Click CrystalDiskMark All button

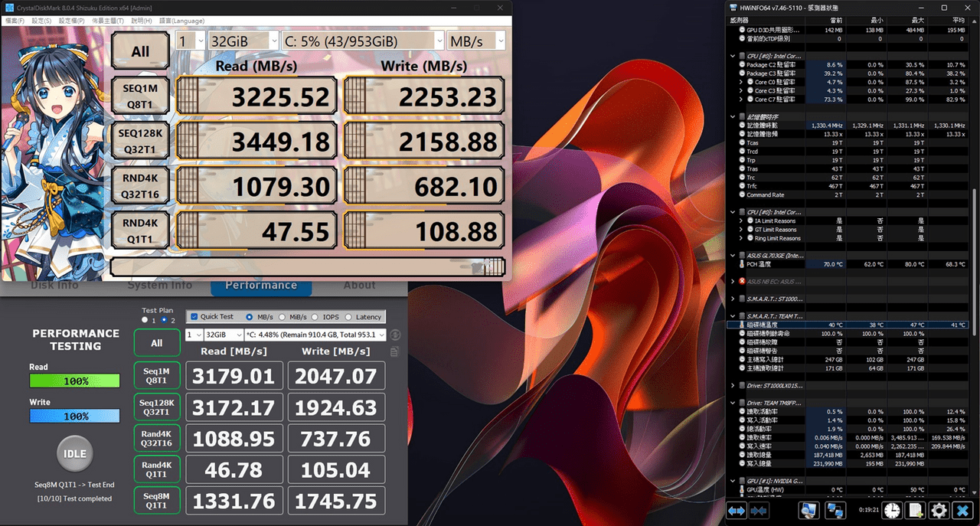(x=140, y=51)
